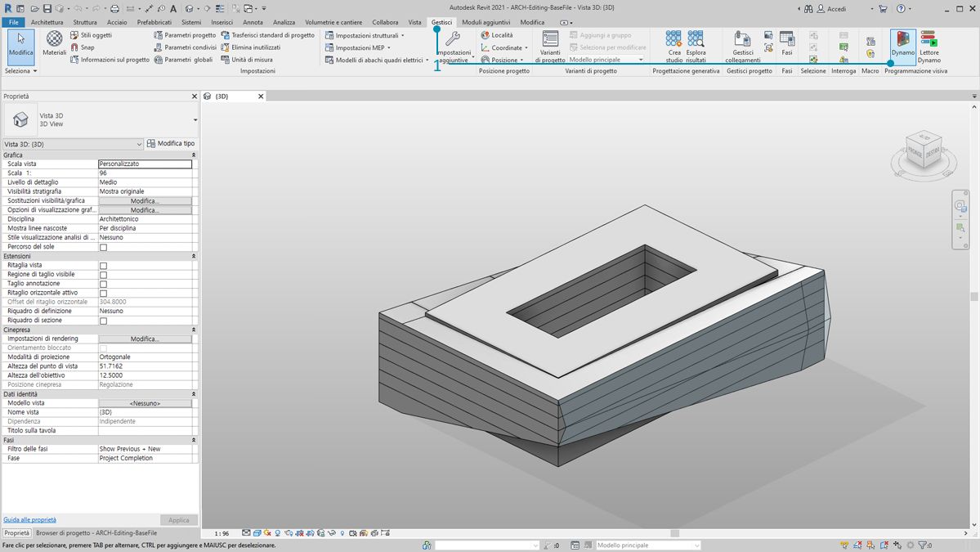The height and width of the screenshot is (552, 980).
Task: Click the 3D view vertical scrollbar thumb
Action: tap(973, 296)
